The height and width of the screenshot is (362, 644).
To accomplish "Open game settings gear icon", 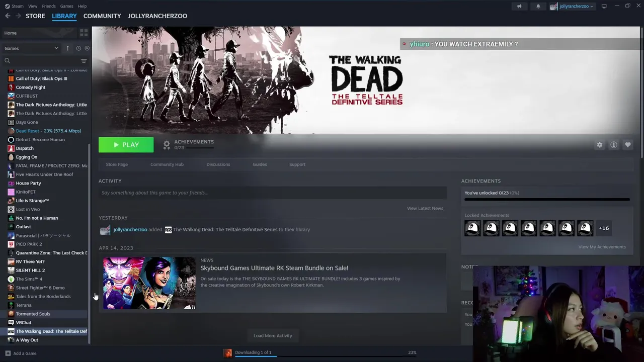I will pyautogui.click(x=599, y=145).
